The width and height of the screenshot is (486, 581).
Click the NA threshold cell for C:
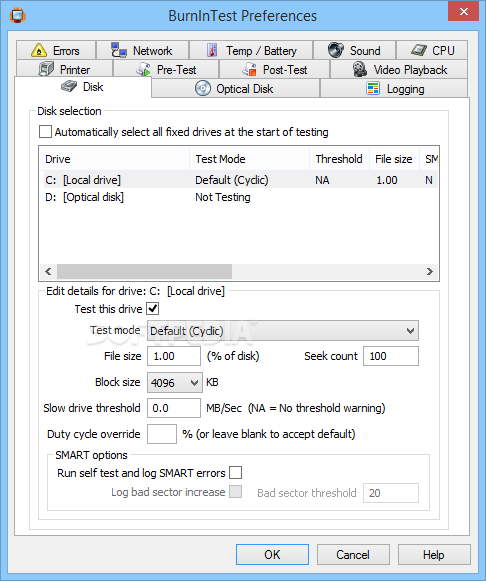coord(322,180)
